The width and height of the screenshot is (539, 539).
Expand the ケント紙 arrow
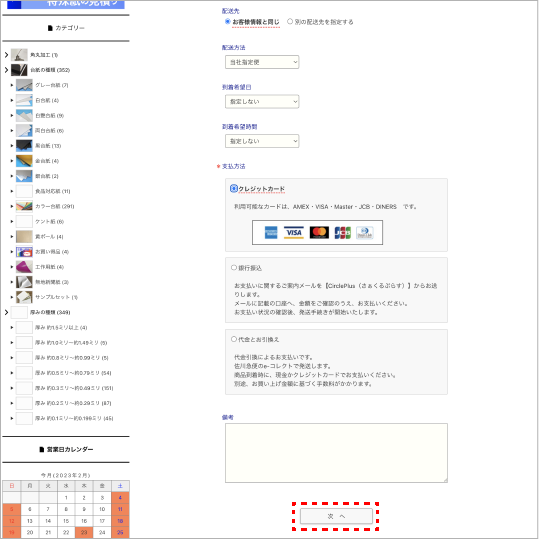point(12,221)
